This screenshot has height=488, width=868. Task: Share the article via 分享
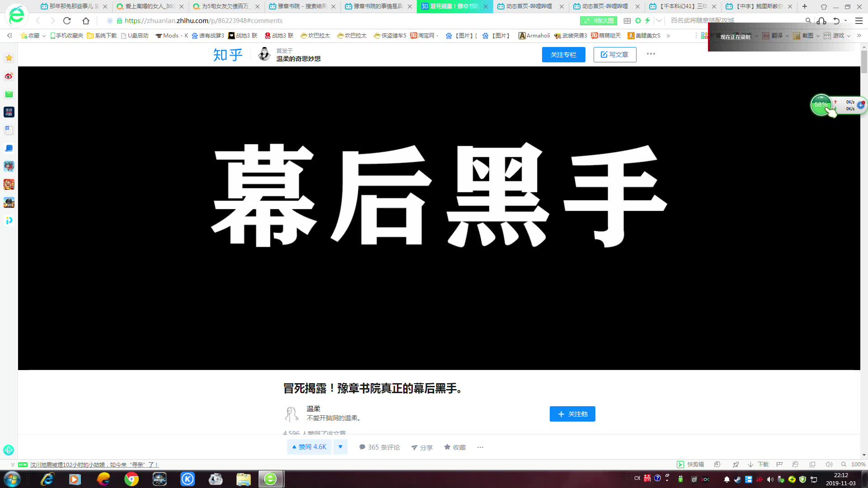(x=422, y=447)
